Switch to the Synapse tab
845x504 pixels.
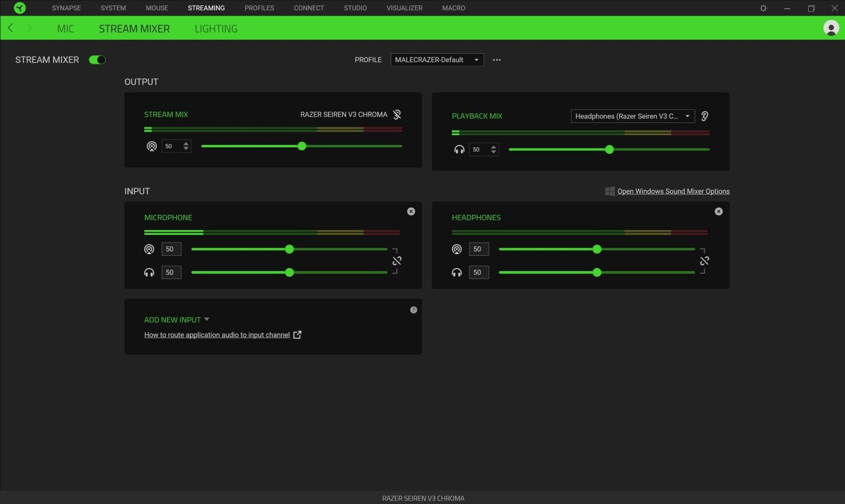(x=66, y=8)
